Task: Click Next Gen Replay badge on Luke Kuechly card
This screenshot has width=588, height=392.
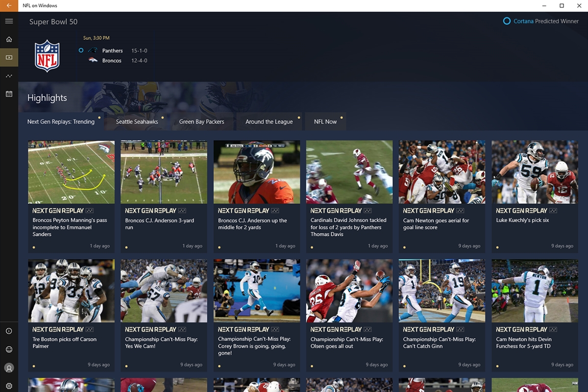Action: [527, 211]
